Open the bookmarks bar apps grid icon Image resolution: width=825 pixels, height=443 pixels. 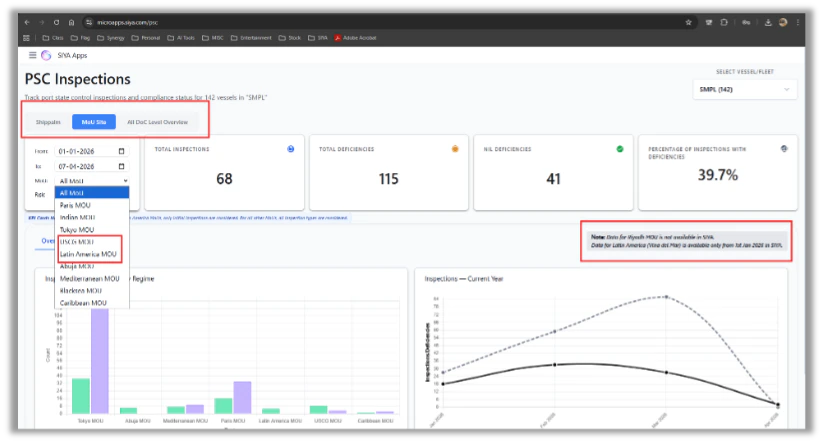click(x=26, y=38)
